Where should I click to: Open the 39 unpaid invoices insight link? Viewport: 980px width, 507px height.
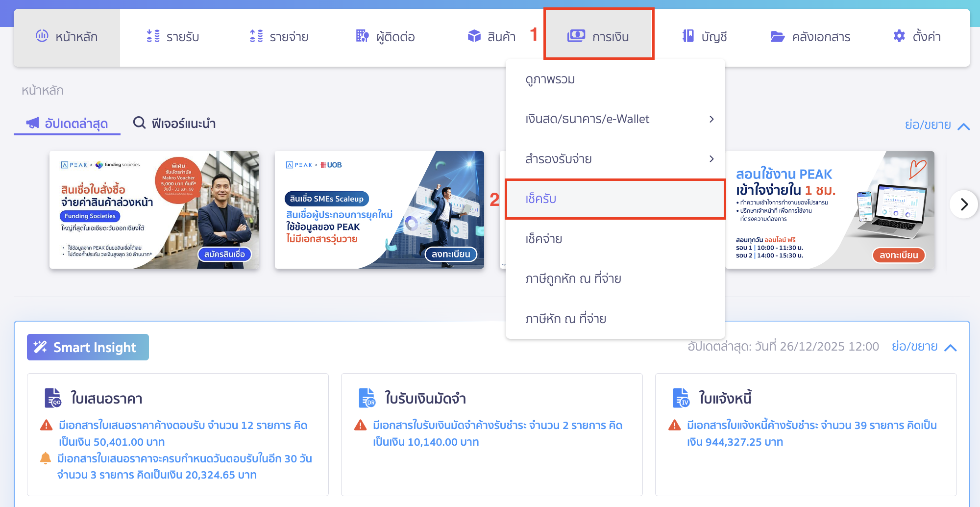811,433
